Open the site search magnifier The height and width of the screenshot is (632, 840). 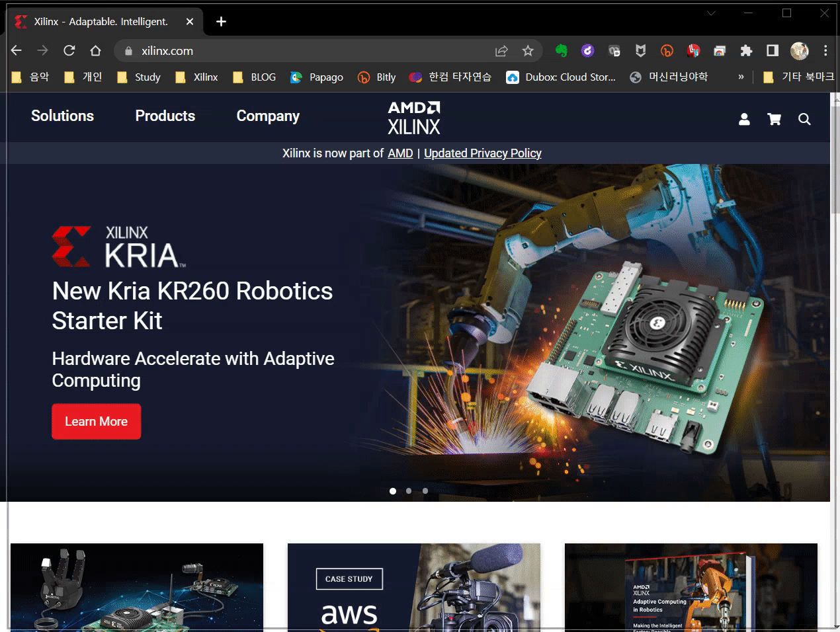coord(804,119)
